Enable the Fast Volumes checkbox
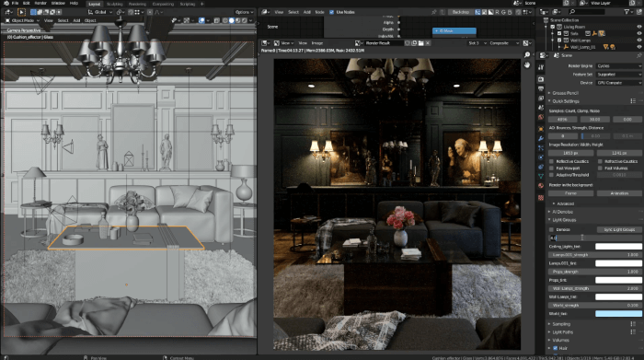This screenshot has height=360, width=644. 600,168
